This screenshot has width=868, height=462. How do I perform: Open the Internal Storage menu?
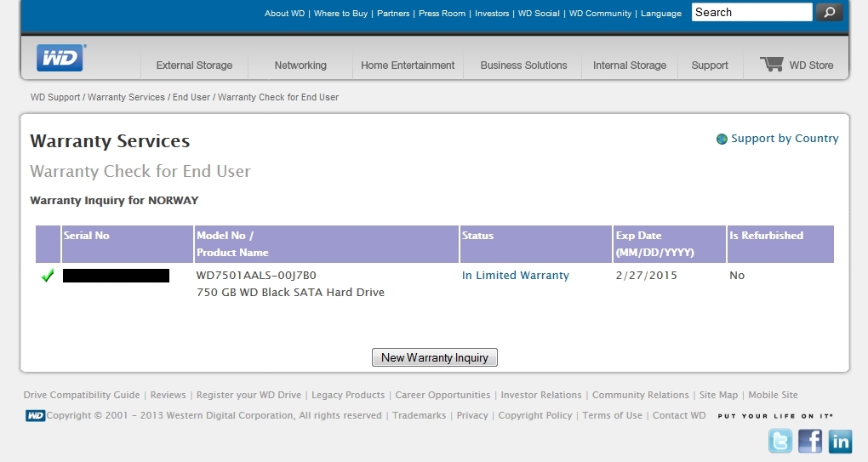(630, 66)
